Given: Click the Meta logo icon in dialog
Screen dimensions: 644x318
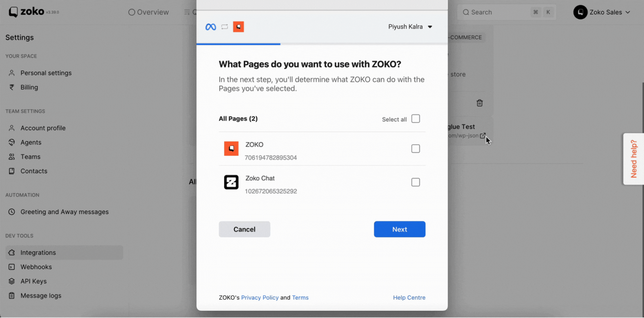Looking at the screenshot, I should (x=211, y=27).
